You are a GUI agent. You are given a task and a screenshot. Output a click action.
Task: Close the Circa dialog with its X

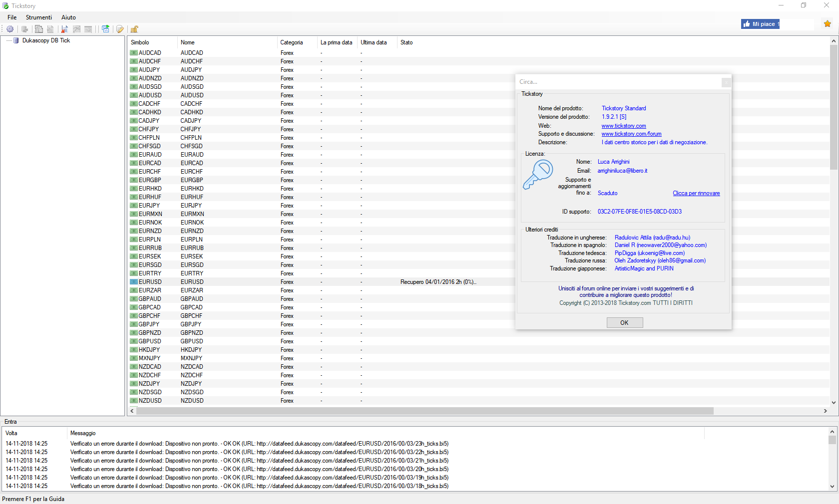(726, 82)
